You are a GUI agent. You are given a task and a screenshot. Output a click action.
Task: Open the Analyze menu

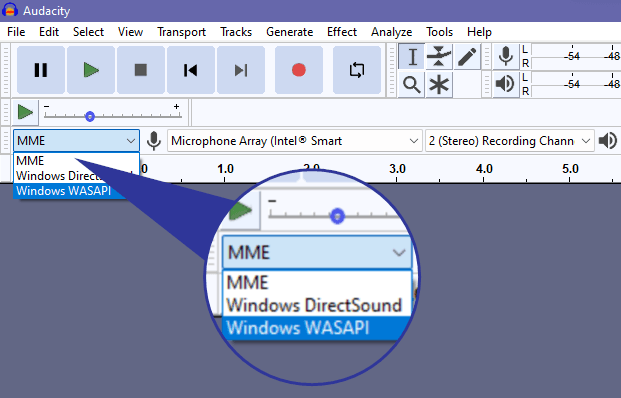click(391, 32)
